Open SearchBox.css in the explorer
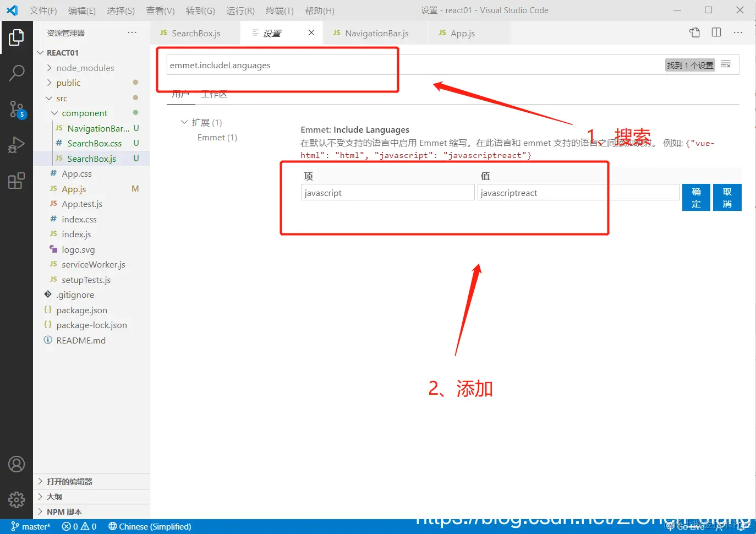The width and height of the screenshot is (756, 534). (x=91, y=143)
